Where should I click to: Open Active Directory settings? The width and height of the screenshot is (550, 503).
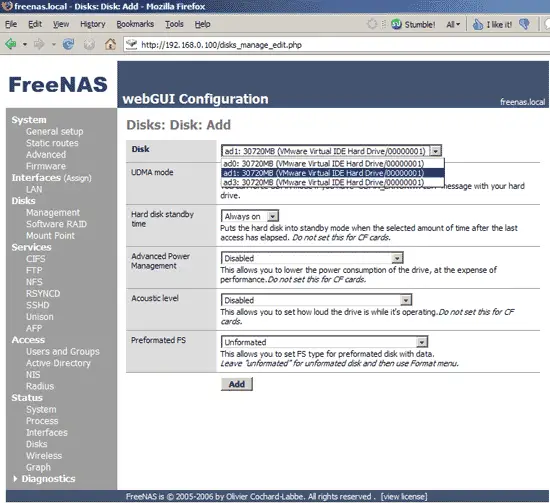click(x=58, y=363)
